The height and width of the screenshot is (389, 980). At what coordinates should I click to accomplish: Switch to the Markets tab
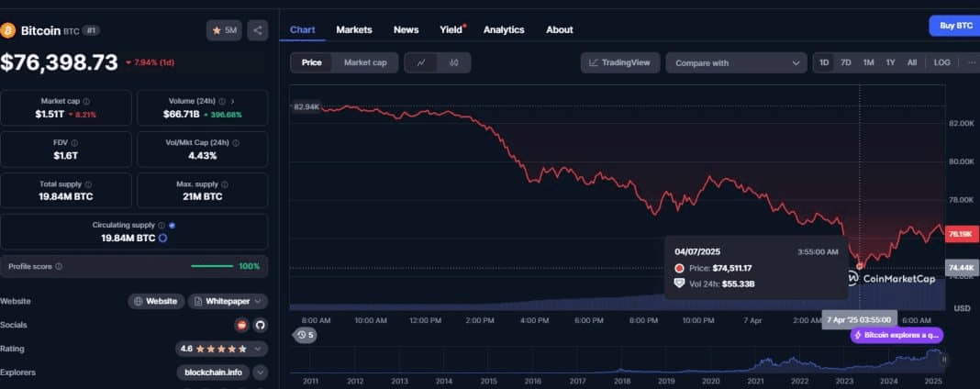(354, 29)
